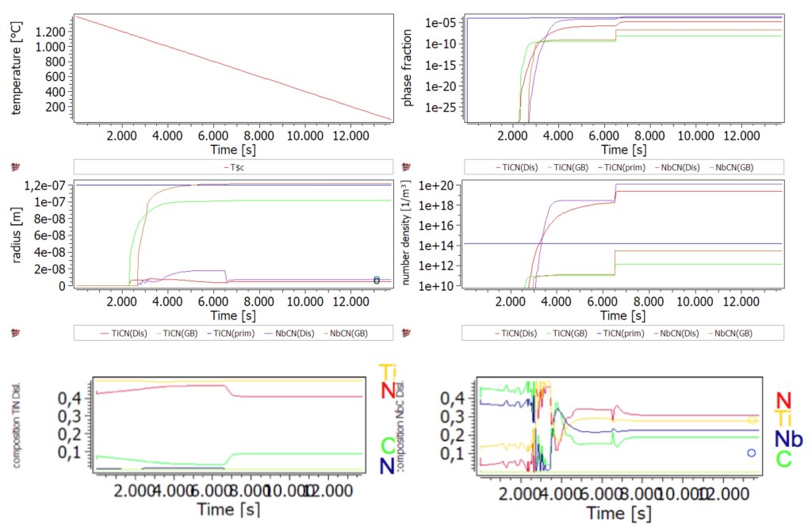Click the green C label beside TiN composition plot
This screenshot has height=527, width=812.
pos(387,446)
